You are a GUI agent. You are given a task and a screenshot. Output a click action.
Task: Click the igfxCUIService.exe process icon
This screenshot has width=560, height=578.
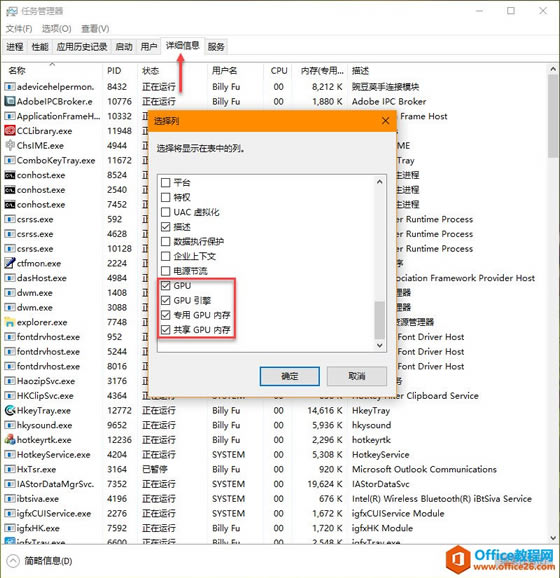pyautogui.click(x=10, y=513)
